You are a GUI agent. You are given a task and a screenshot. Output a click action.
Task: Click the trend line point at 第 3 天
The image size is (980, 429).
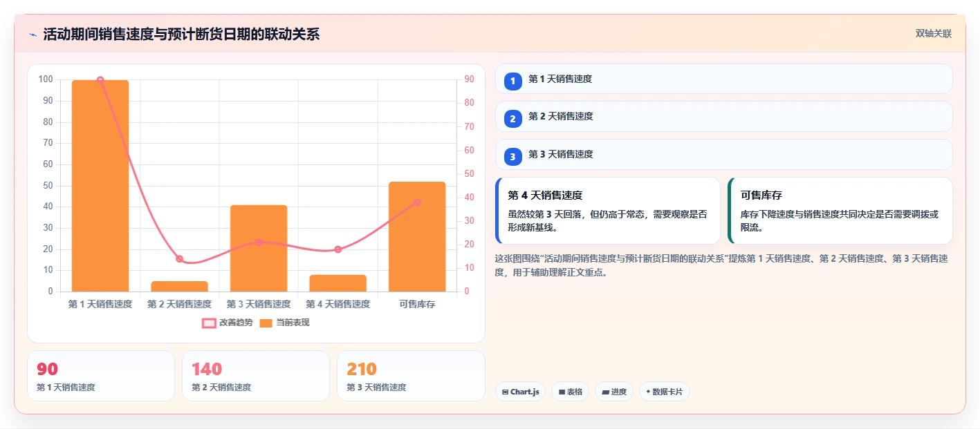pyautogui.click(x=259, y=242)
